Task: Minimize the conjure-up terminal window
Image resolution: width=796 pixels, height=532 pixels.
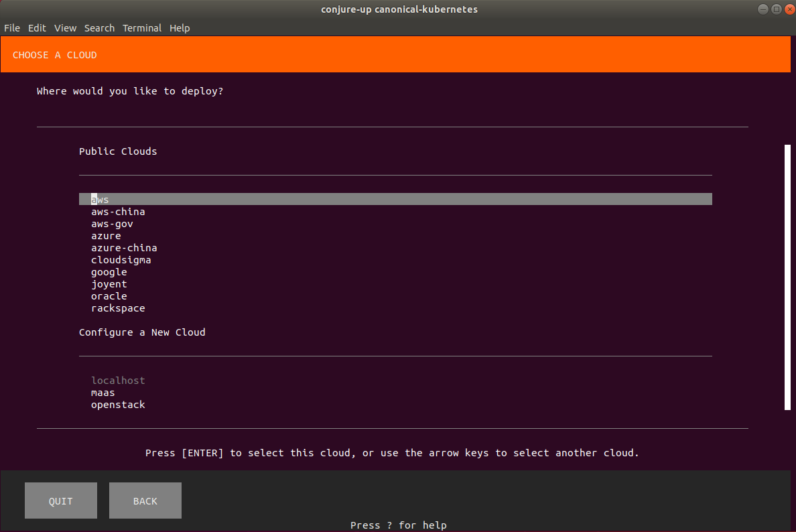Action: (x=763, y=9)
